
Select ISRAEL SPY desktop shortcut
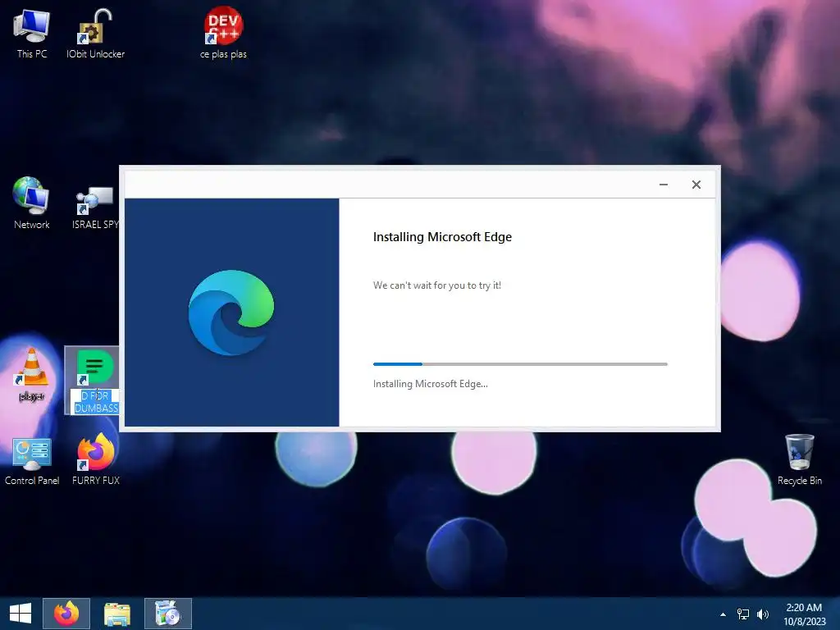tap(95, 208)
